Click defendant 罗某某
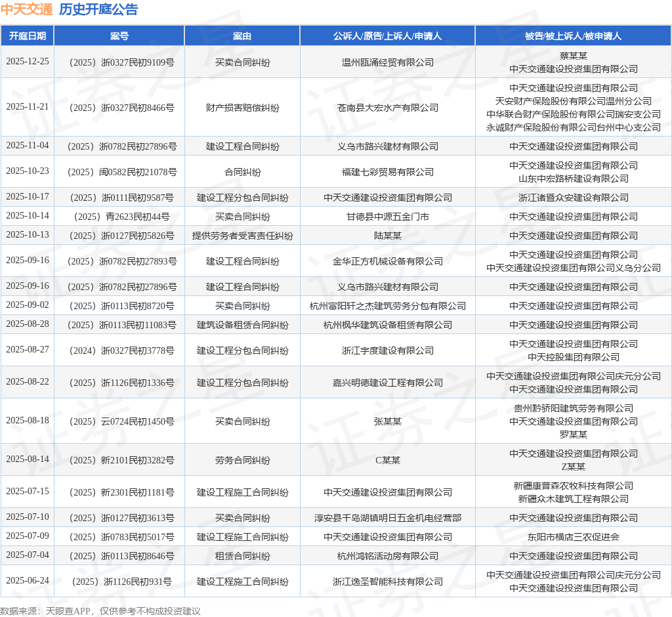 click(x=573, y=435)
